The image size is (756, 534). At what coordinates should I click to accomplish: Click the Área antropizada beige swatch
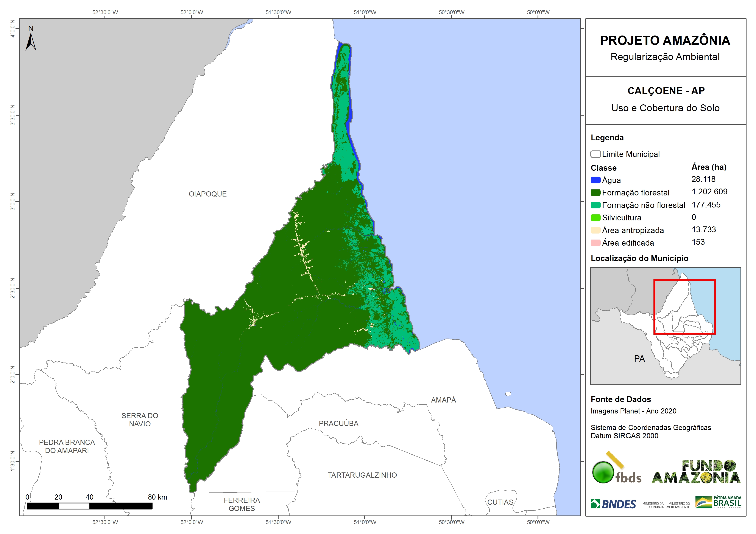coord(595,230)
